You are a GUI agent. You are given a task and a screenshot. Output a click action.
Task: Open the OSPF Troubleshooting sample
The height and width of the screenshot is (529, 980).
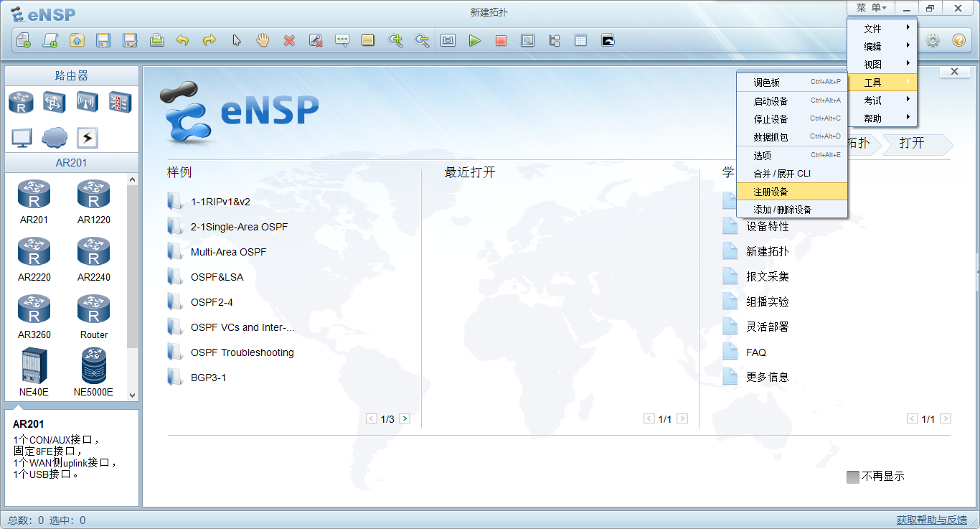pos(242,352)
